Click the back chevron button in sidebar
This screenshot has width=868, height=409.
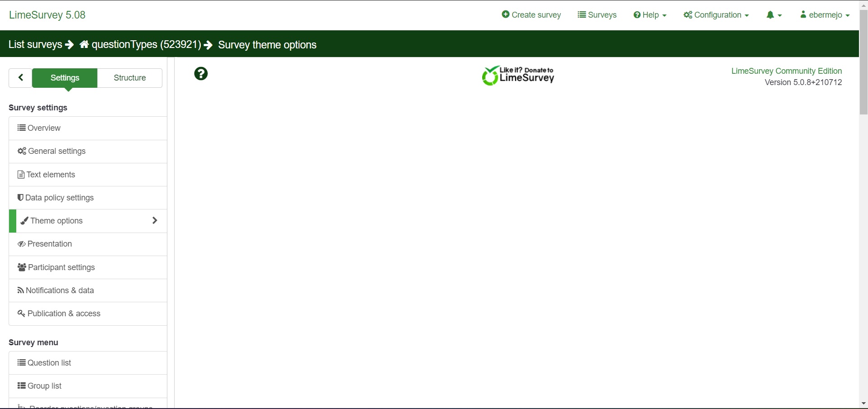20,78
